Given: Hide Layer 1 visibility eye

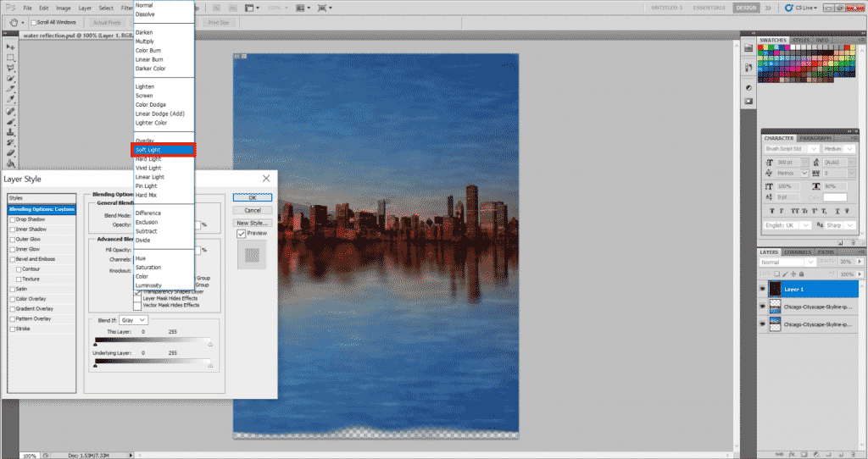Looking at the screenshot, I should (x=763, y=290).
